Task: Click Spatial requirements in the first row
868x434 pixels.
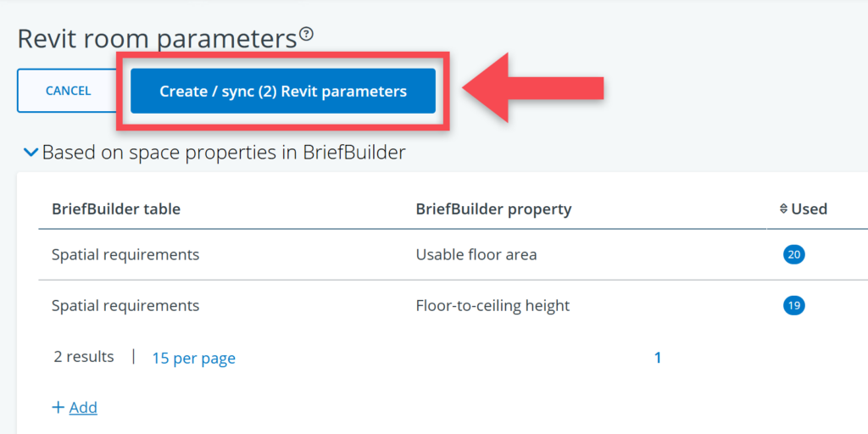Action: [125, 254]
